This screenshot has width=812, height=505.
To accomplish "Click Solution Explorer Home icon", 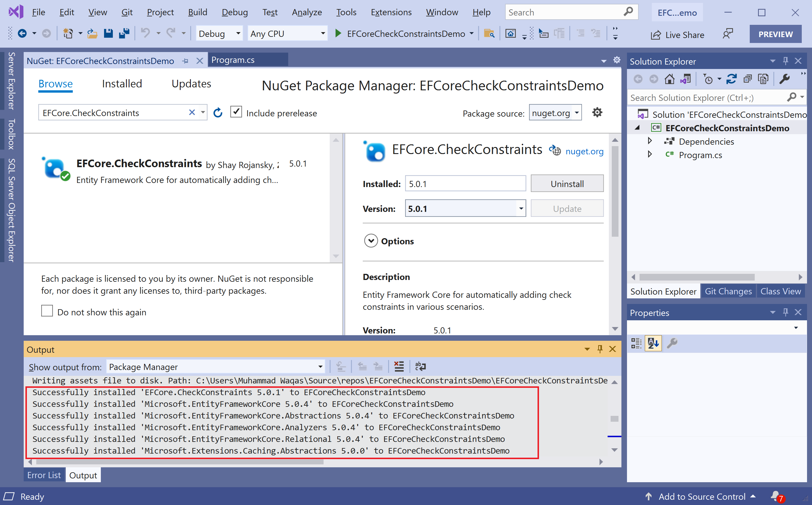I will click(669, 79).
